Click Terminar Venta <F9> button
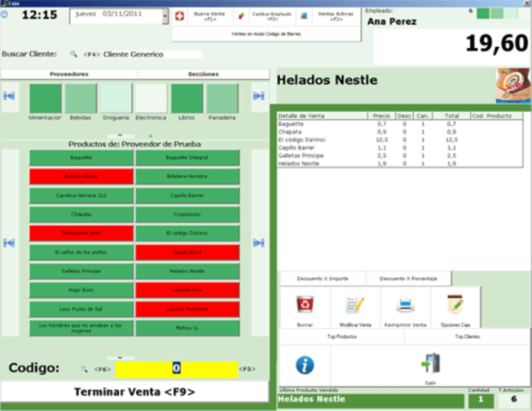This screenshot has height=411, width=532. pyautogui.click(x=134, y=391)
